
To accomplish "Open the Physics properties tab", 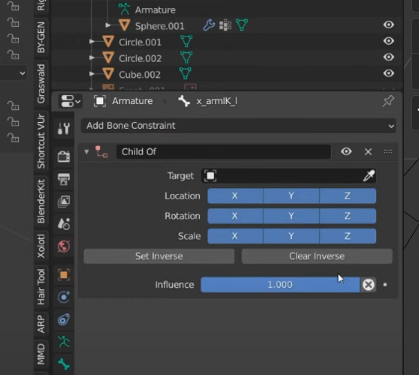I will point(63,297).
